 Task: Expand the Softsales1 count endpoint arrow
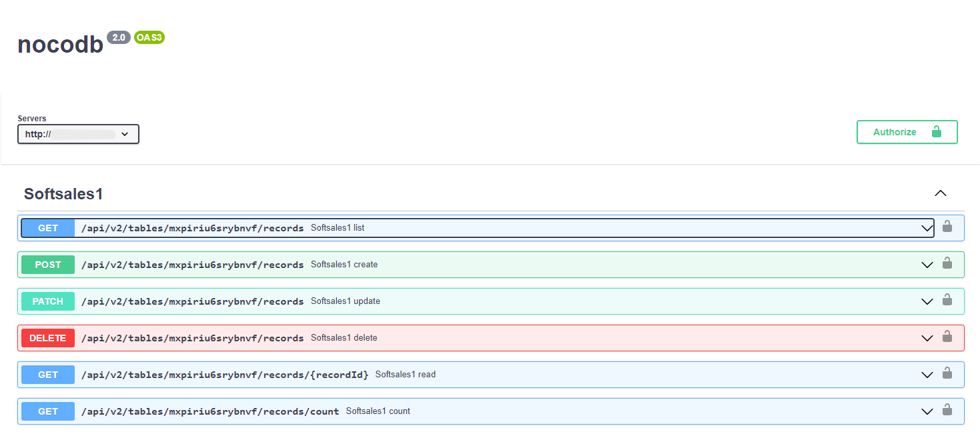coord(927,411)
